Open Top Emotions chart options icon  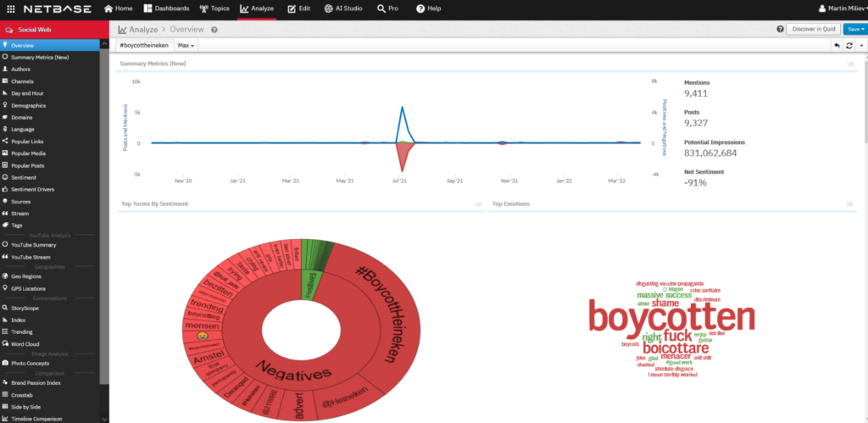[849, 203]
